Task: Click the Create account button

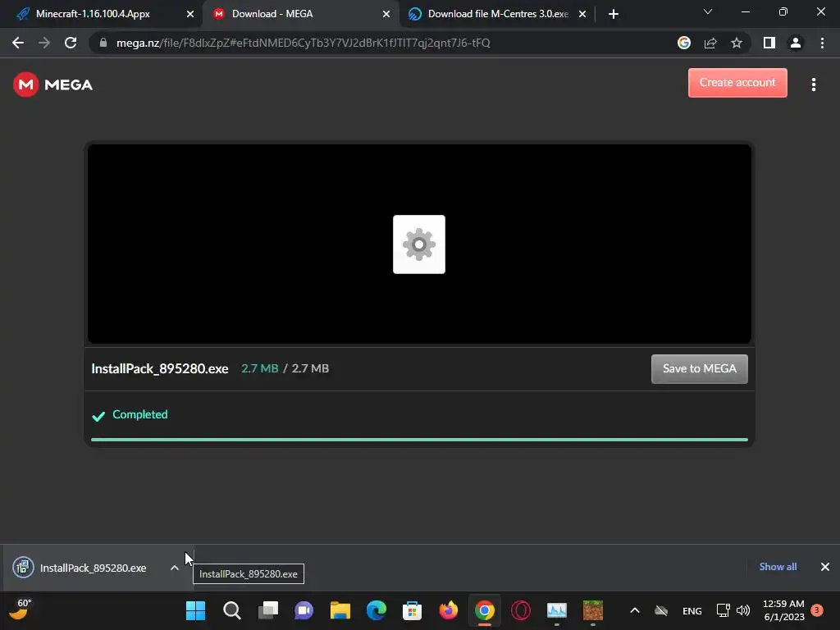Action: click(737, 83)
